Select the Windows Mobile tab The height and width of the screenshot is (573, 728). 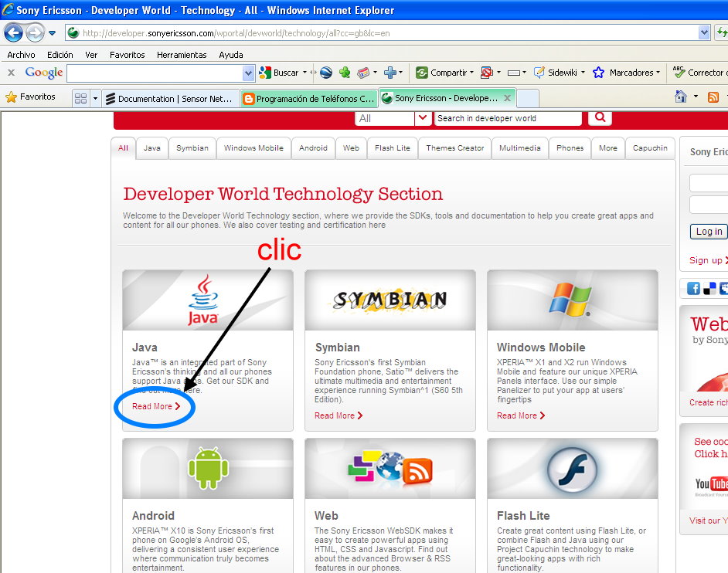click(253, 148)
